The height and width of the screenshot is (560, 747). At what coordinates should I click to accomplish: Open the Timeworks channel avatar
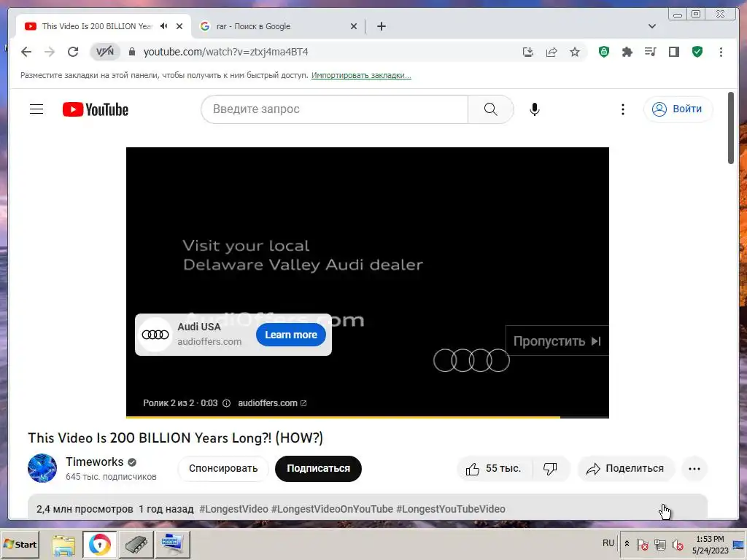42,468
